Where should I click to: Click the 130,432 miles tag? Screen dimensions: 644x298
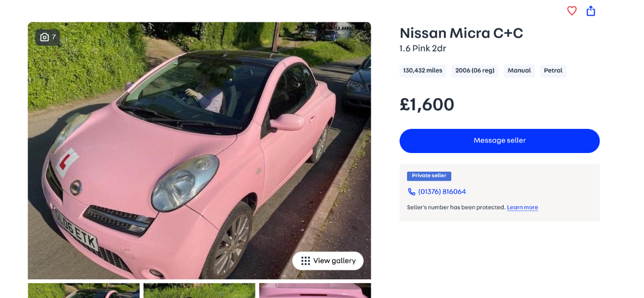[x=423, y=70]
